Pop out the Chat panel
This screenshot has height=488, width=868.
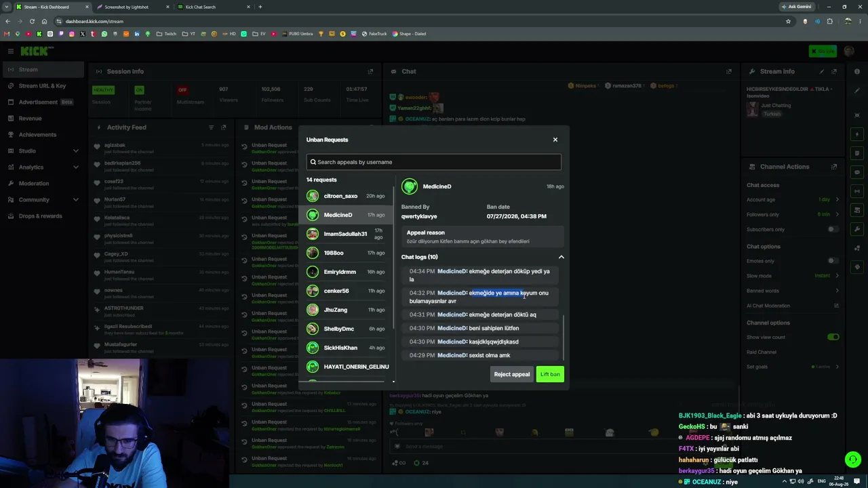[x=729, y=71]
